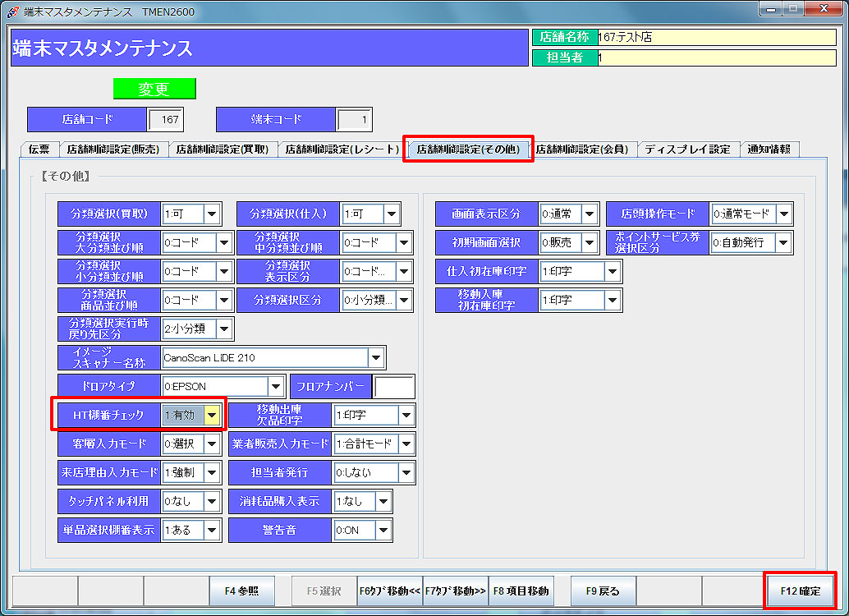Select the ディスプレイ設定 tab
This screenshot has width=849, height=616.
686,149
